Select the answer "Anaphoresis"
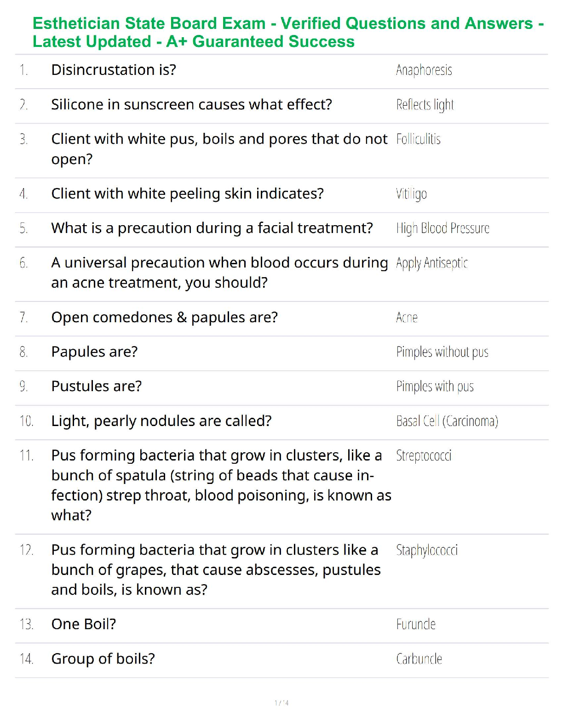Image resolution: width=563 pixels, height=728 pixels. coord(424,70)
